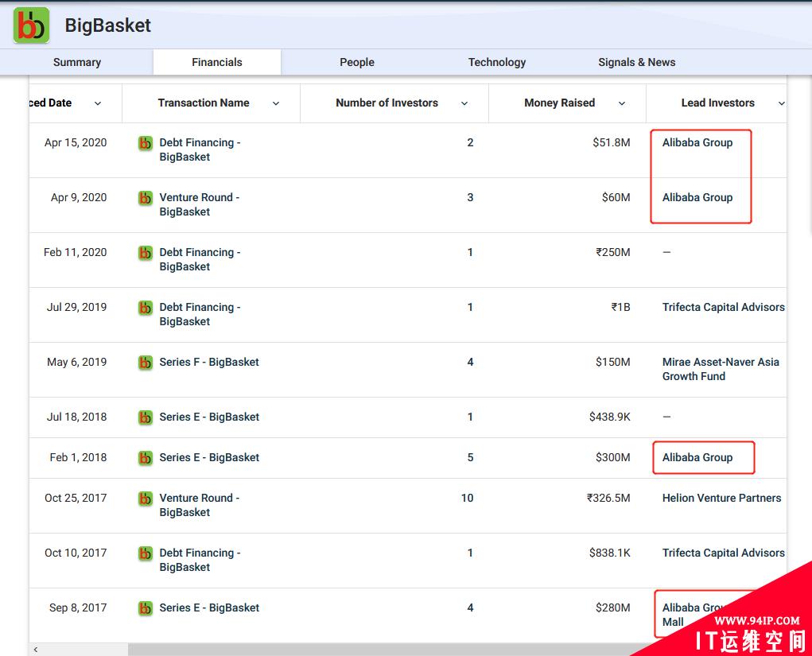The image size is (812, 656).
Task: Click the BigBasket logo in the header
Action: (32, 25)
